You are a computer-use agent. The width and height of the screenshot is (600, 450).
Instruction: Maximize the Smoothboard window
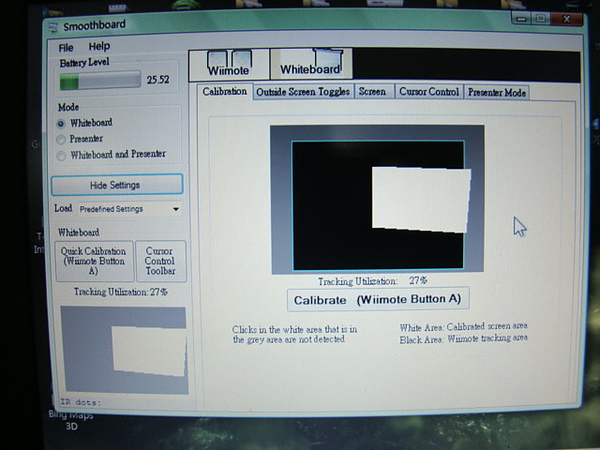[x=541, y=18]
